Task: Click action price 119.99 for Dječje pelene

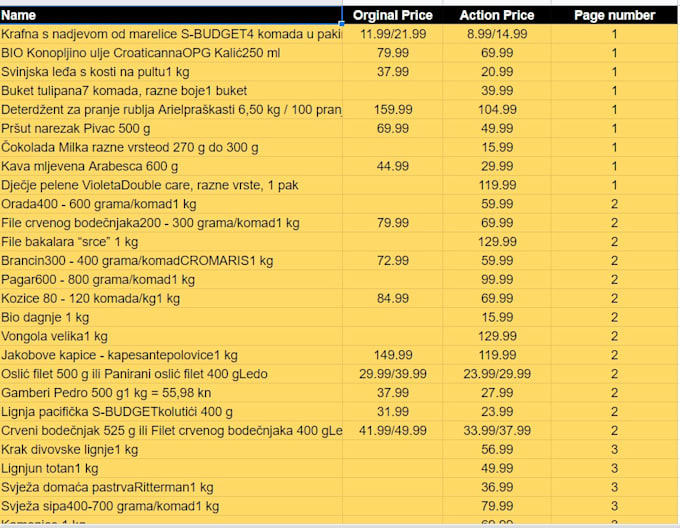Action: [497, 185]
